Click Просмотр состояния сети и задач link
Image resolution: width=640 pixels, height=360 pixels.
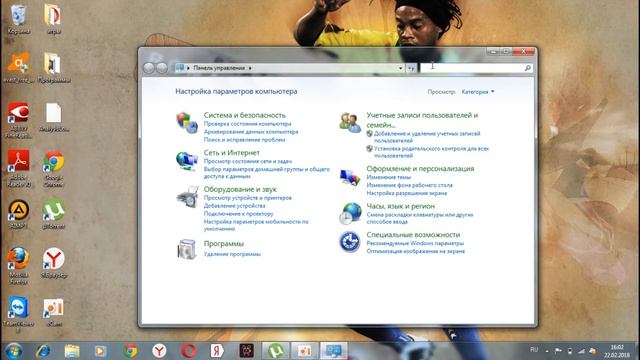click(x=248, y=161)
